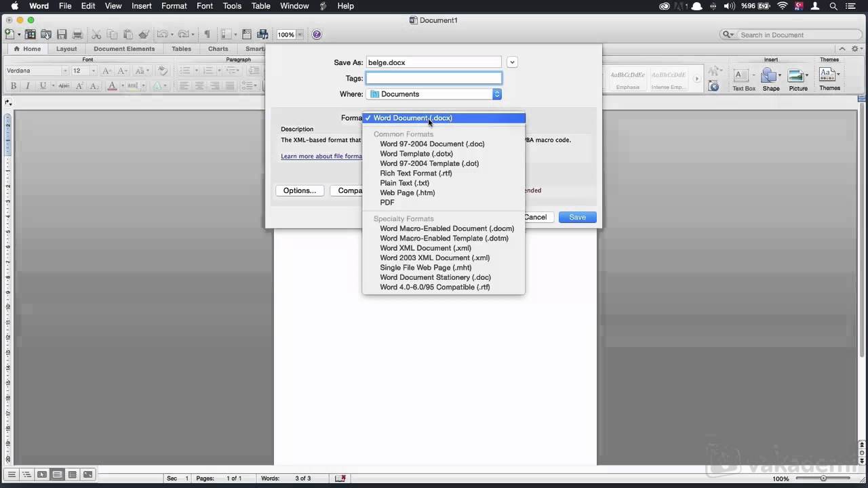Click the Subscript icon
Image resolution: width=868 pixels, height=488 pixels.
94,85
